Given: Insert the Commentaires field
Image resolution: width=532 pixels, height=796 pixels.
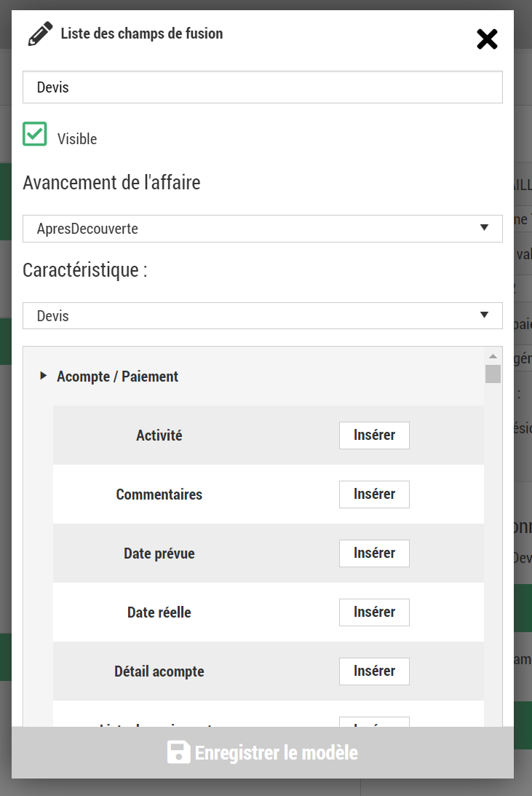Looking at the screenshot, I should [374, 494].
